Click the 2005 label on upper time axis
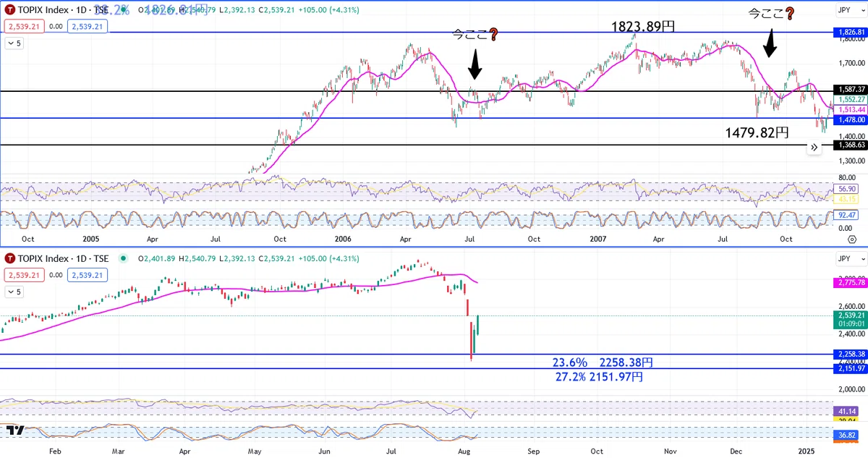This screenshot has width=868, height=458. tap(90, 238)
